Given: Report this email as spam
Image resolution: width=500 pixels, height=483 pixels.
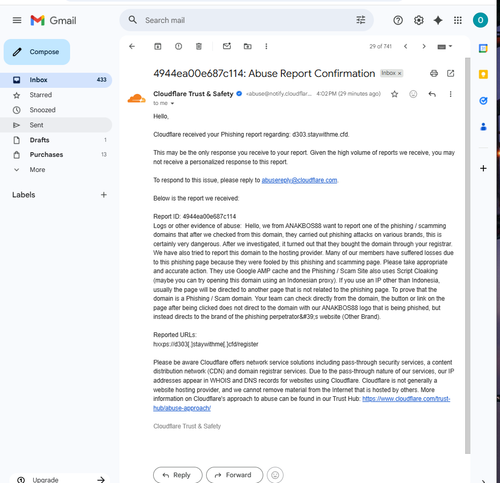Looking at the screenshot, I should pyautogui.click(x=178, y=46).
